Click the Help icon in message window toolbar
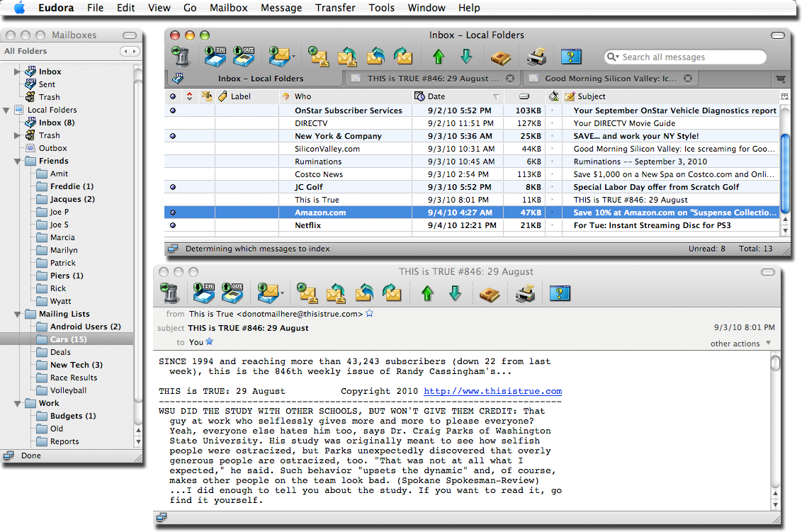Screen dimensions: 802x532 [560, 293]
